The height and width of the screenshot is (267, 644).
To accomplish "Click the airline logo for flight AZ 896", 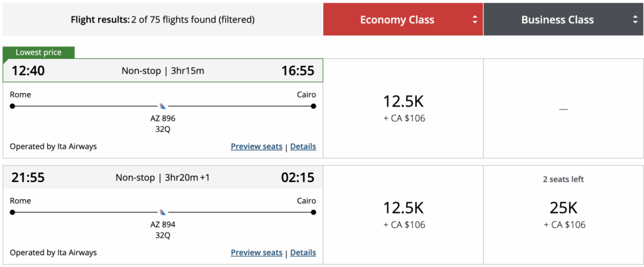I will [x=164, y=106].
